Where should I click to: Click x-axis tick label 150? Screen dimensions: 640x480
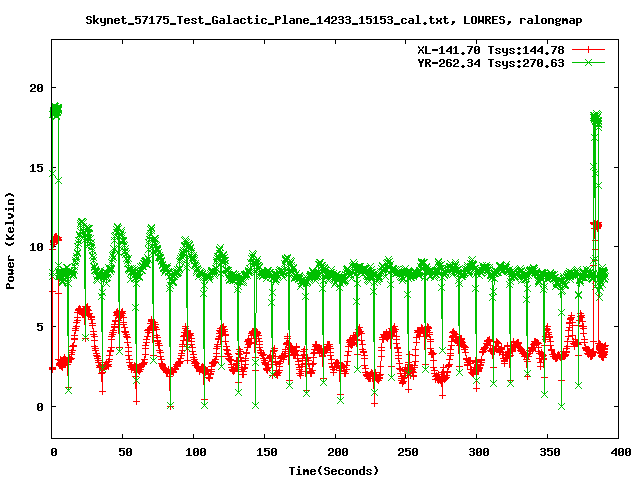pos(267,452)
